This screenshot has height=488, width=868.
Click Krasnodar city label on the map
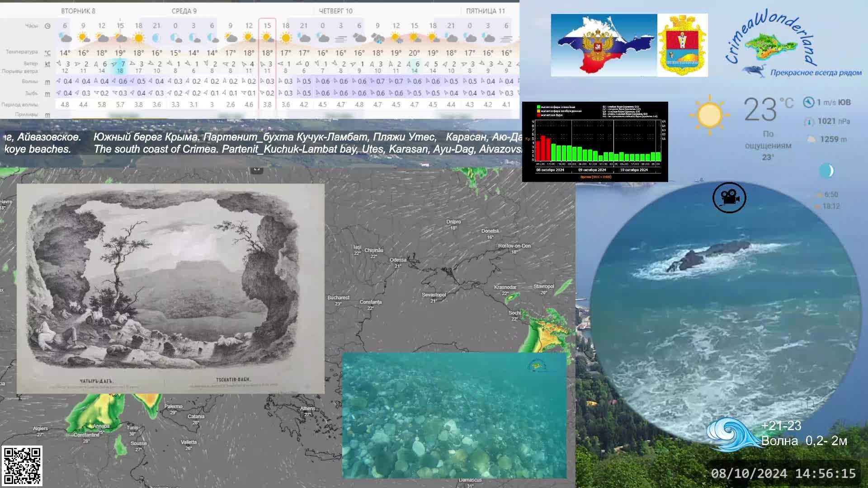click(x=505, y=287)
